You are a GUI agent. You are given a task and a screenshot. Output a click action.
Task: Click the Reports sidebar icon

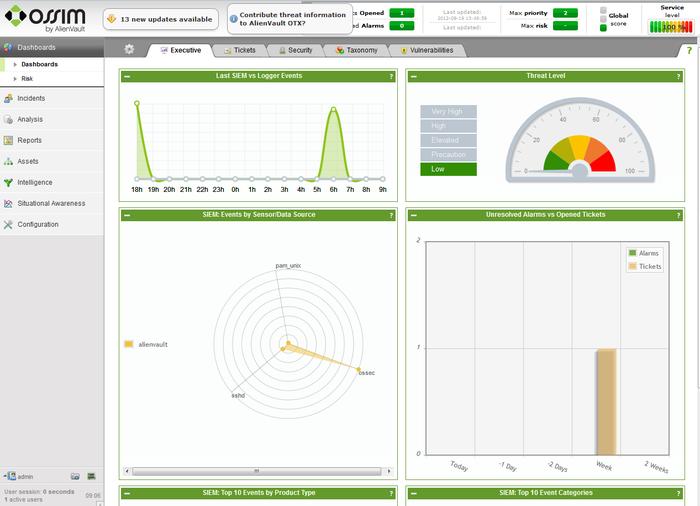pyautogui.click(x=8, y=141)
